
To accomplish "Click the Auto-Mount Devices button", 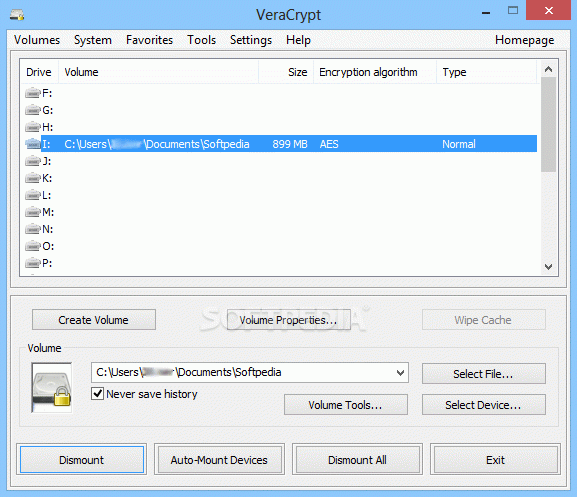I will pyautogui.click(x=219, y=459).
